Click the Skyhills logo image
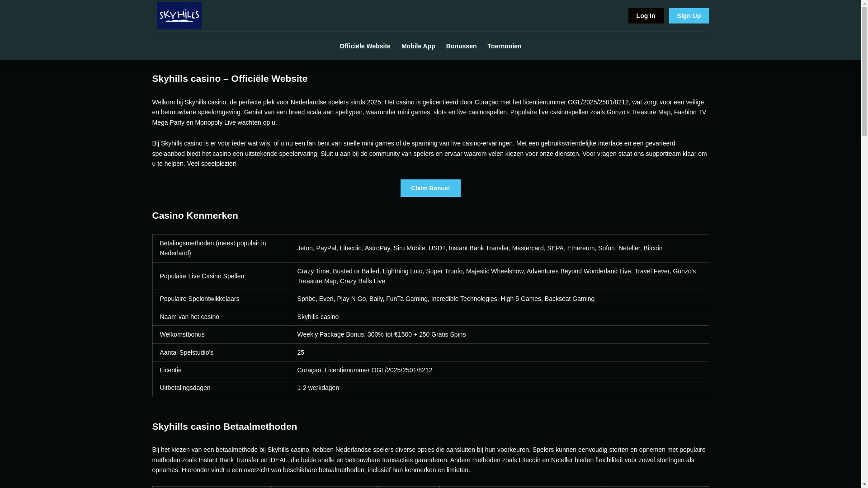Viewport: 868px width, 488px height. coord(179,16)
